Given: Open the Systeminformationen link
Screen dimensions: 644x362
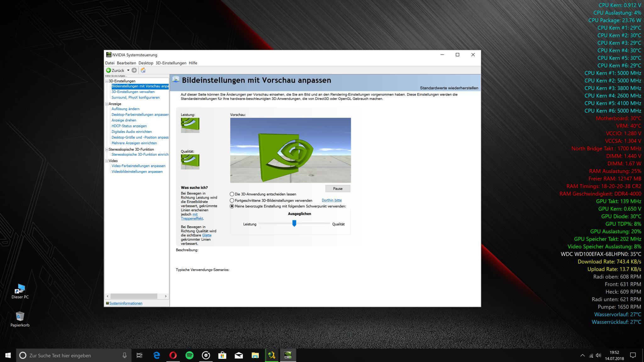Looking at the screenshot, I should tap(126, 303).
